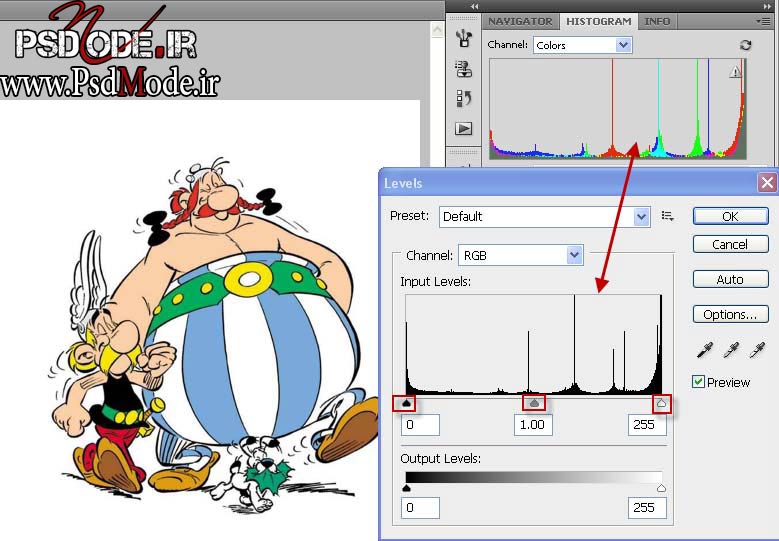Open the Clone Source stamp dock icon
Viewport: 779px width, 541px height.
[x=464, y=69]
